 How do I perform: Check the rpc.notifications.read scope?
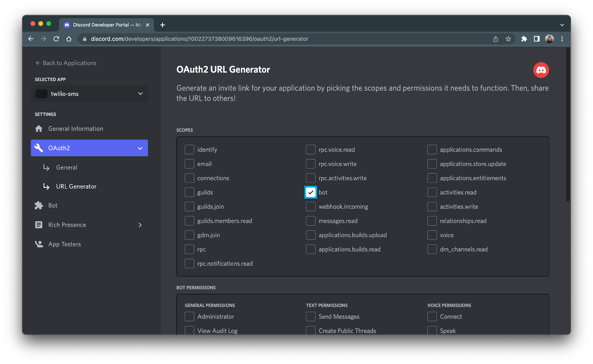(189, 264)
